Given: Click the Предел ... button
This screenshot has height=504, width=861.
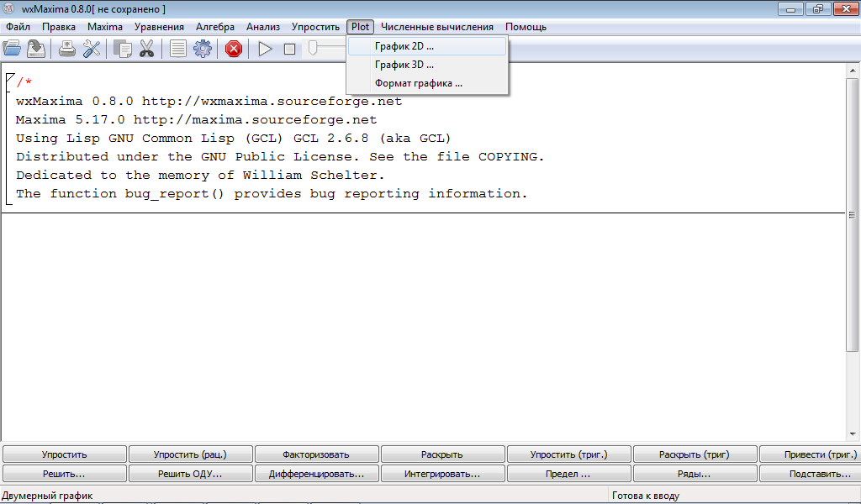Looking at the screenshot, I should click(x=569, y=473).
